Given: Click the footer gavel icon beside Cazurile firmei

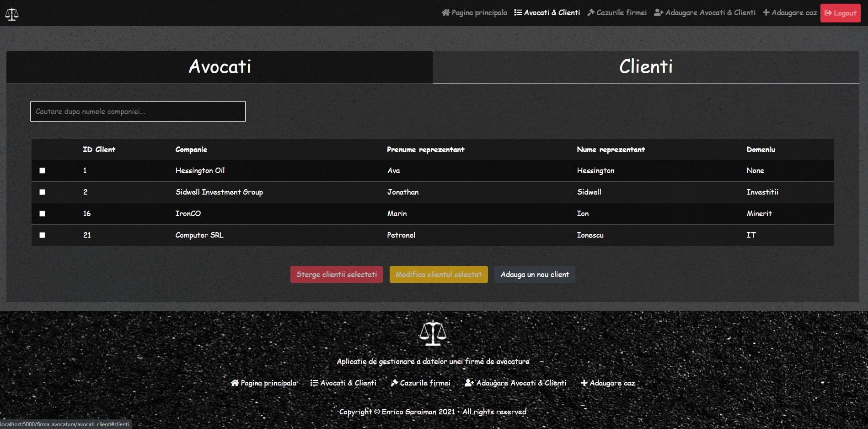Looking at the screenshot, I should tap(394, 383).
